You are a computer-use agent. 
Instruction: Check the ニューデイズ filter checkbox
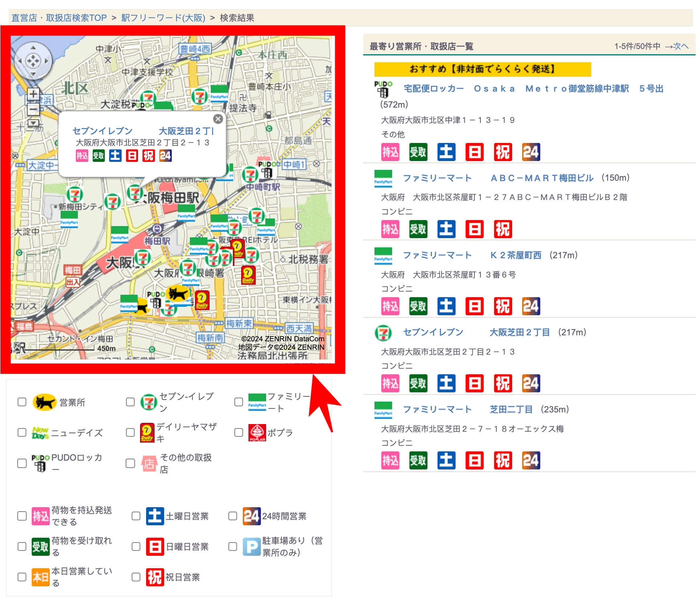point(22,433)
